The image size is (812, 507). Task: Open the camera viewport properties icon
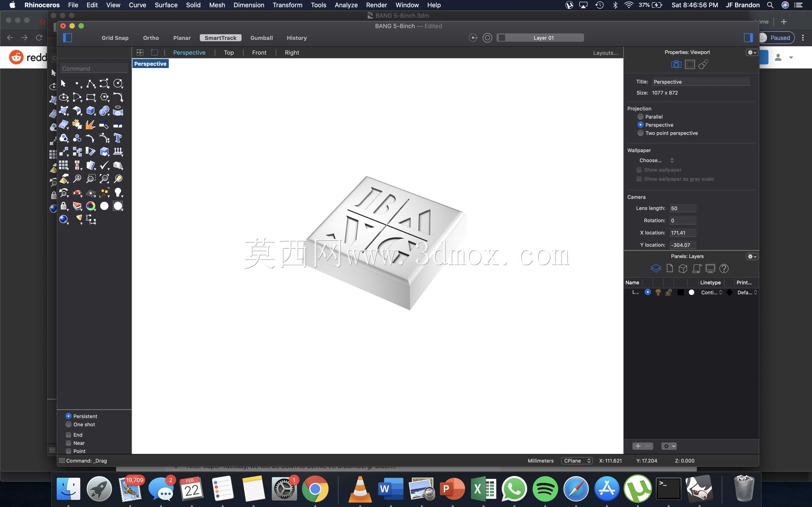click(x=676, y=64)
